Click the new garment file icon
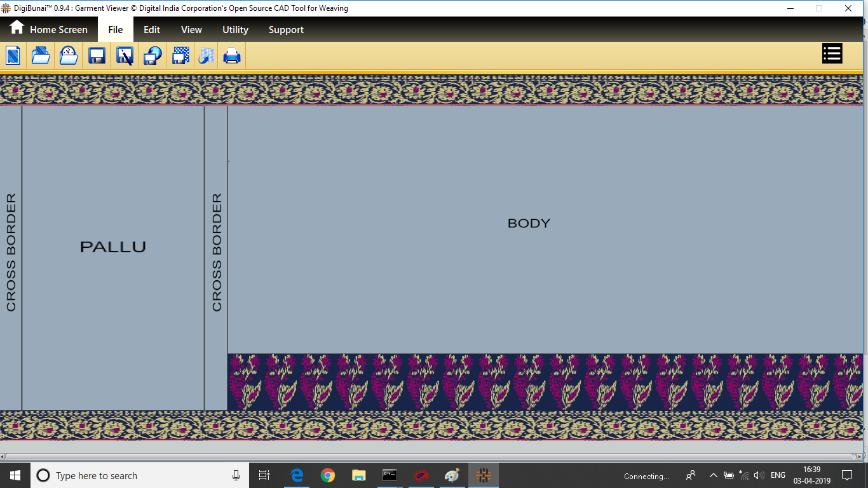The image size is (868, 488). [x=13, y=56]
